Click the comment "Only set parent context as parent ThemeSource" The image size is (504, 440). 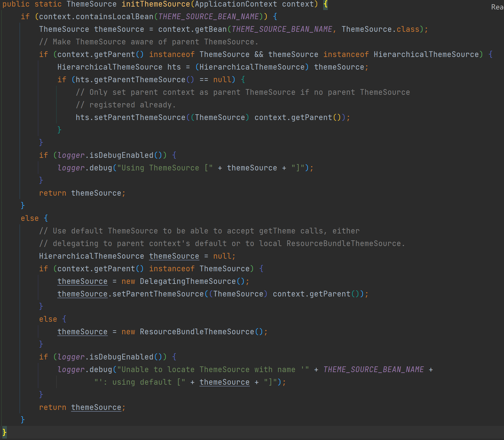coord(243,92)
